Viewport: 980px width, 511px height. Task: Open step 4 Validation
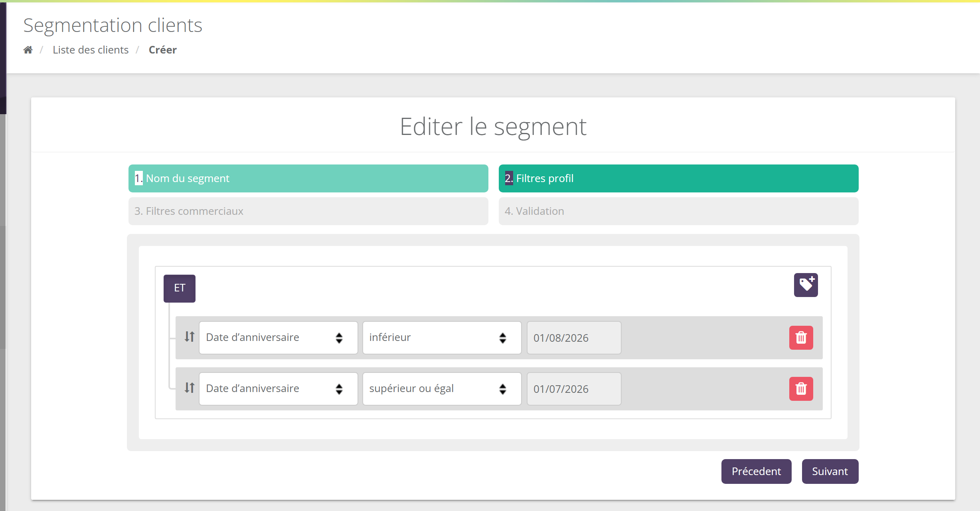[678, 211]
